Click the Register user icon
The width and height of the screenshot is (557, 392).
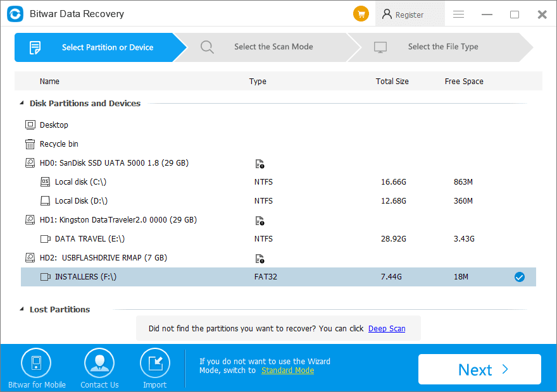387,14
